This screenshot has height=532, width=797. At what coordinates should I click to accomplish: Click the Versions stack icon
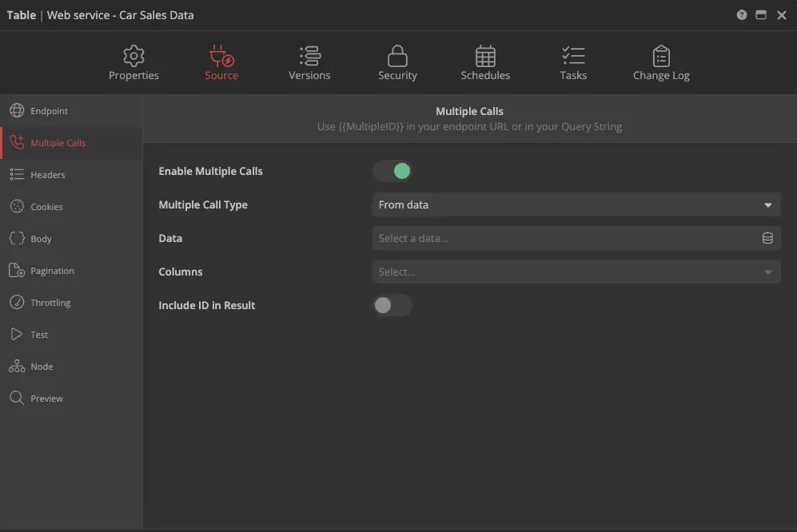click(309, 56)
